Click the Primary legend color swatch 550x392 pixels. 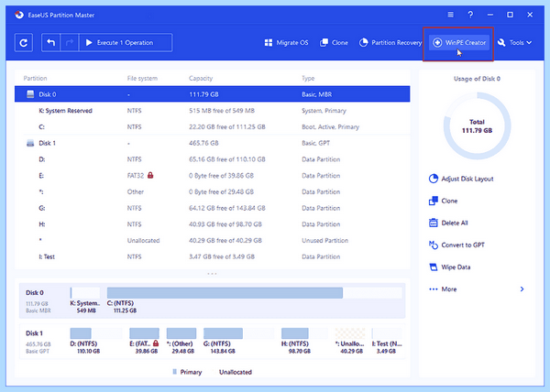click(175, 372)
